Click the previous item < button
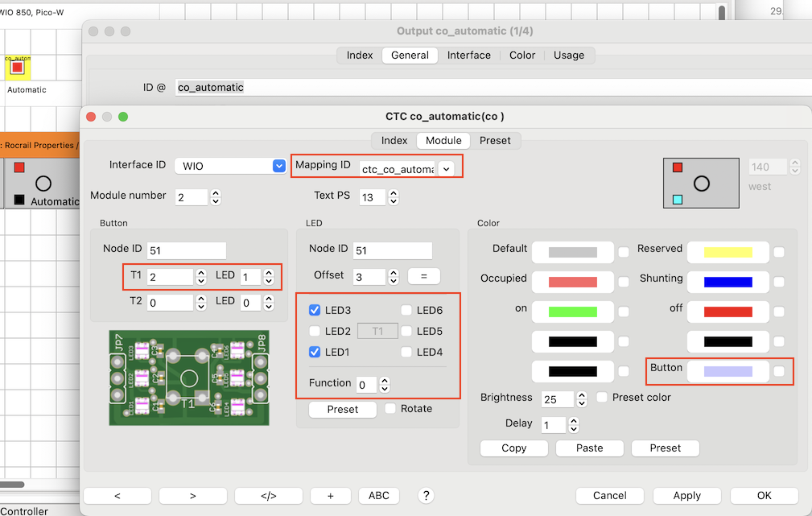812x516 pixels. coord(117,496)
